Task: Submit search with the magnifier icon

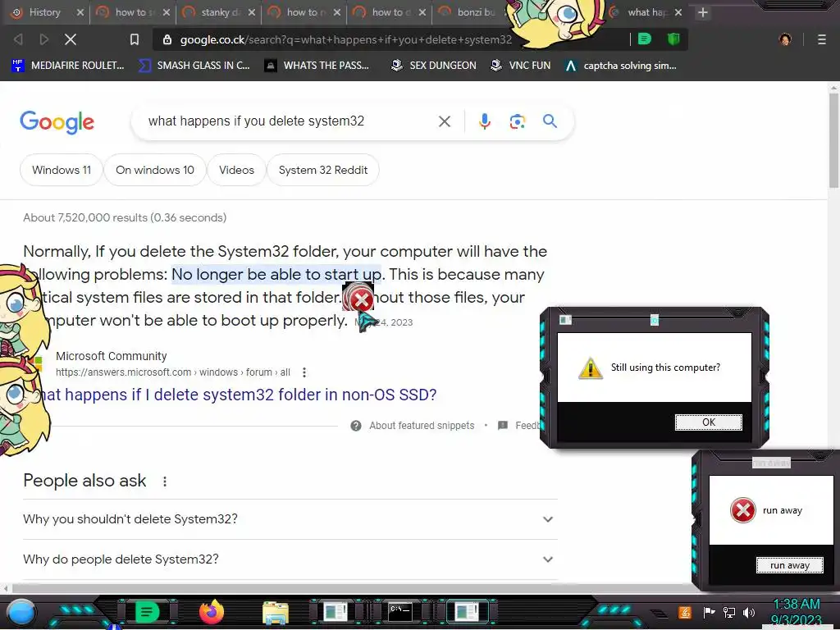Action: (550, 121)
